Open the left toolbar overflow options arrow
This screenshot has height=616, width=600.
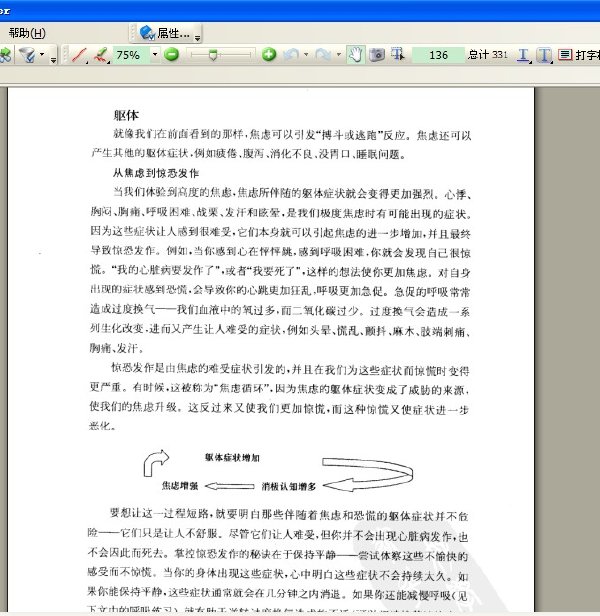[x=53, y=59]
